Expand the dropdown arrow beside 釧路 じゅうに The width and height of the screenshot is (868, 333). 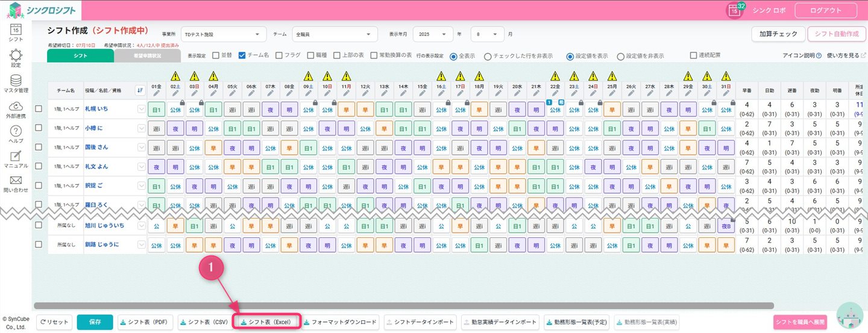(142, 244)
